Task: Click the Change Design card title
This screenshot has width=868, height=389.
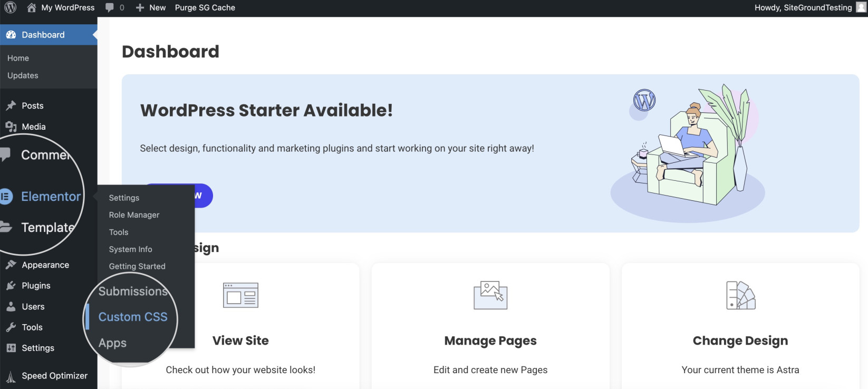Action: pos(740,341)
